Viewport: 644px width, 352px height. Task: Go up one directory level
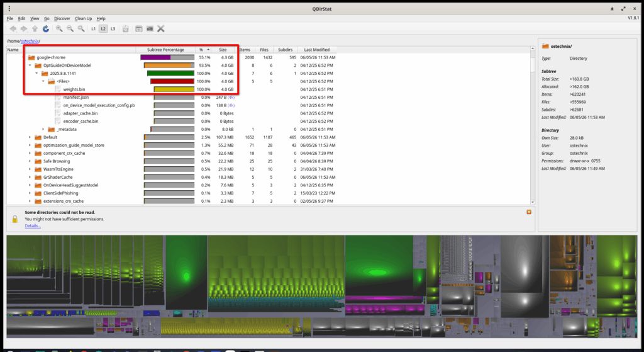pyautogui.click(x=35, y=29)
